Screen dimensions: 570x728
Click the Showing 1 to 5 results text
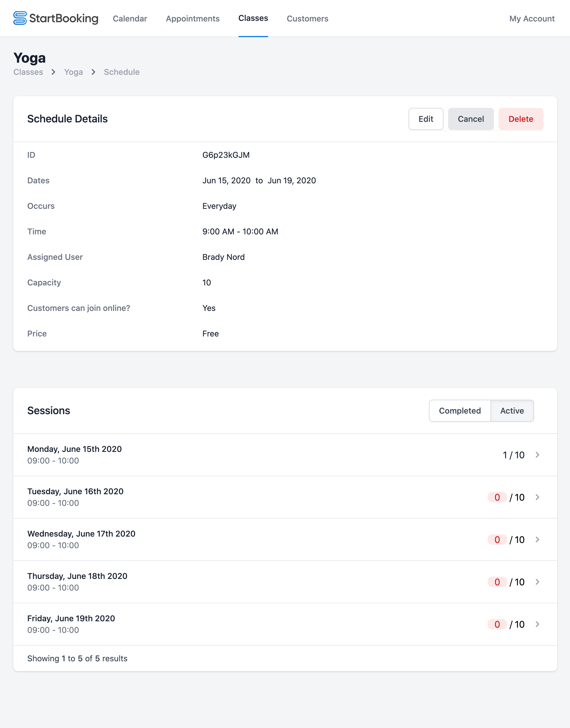pos(77,658)
